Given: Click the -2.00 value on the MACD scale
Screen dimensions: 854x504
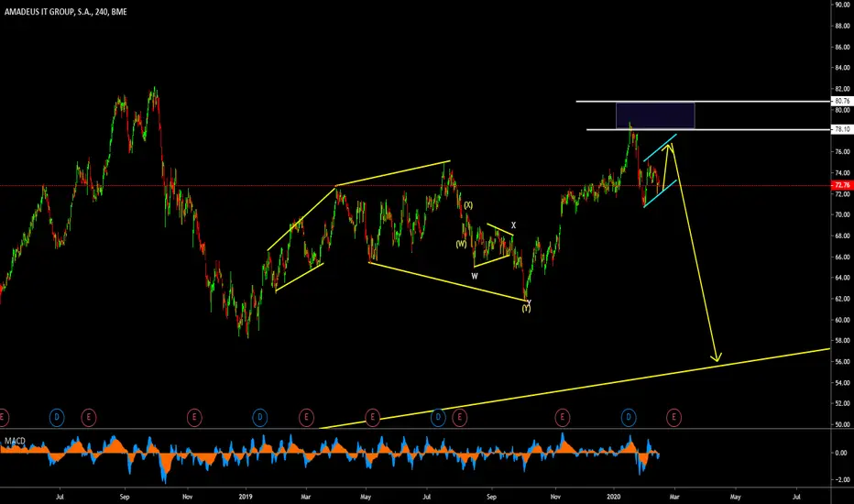Looking at the screenshot, I should tap(841, 479).
